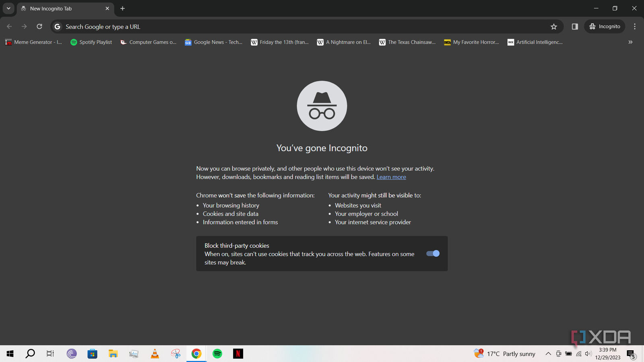Open the clock showing 3:39 PM
The height and width of the screenshot is (362, 644).
pos(608,354)
